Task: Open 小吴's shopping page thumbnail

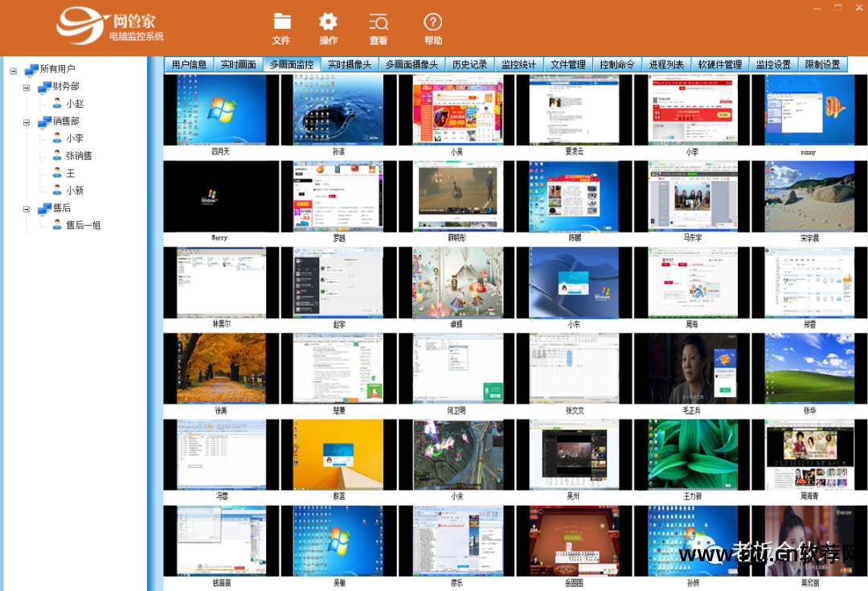Action: pyautogui.click(x=457, y=109)
